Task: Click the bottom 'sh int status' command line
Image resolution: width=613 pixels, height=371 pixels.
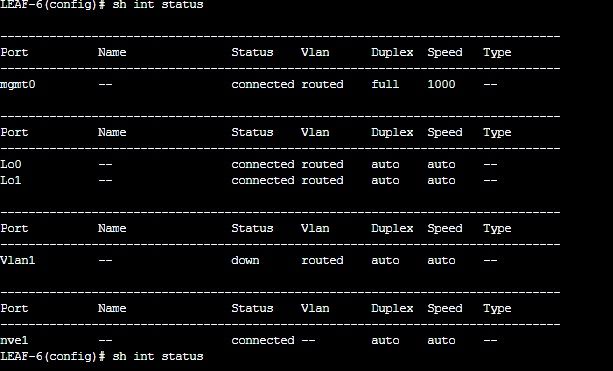Action: coord(158,356)
